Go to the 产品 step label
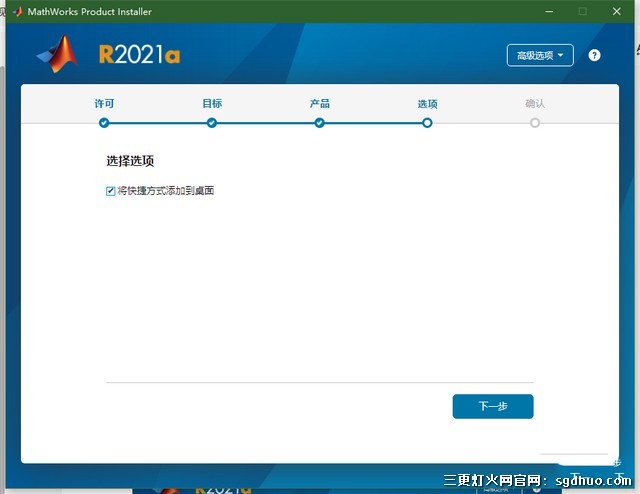Screen dimensions: 640x494 (320, 104)
